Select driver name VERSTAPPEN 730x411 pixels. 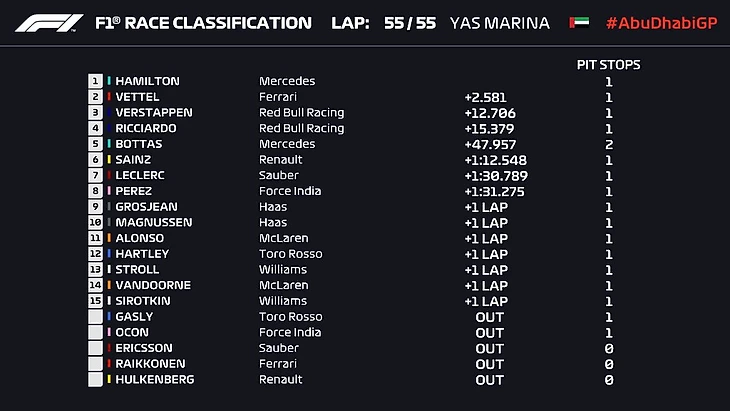[x=154, y=113]
